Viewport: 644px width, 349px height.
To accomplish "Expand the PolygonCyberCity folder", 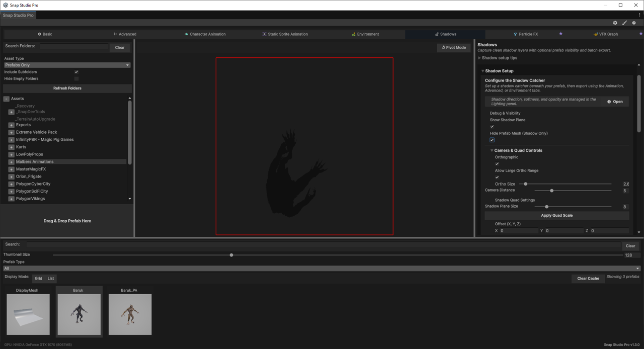I will coord(11,184).
